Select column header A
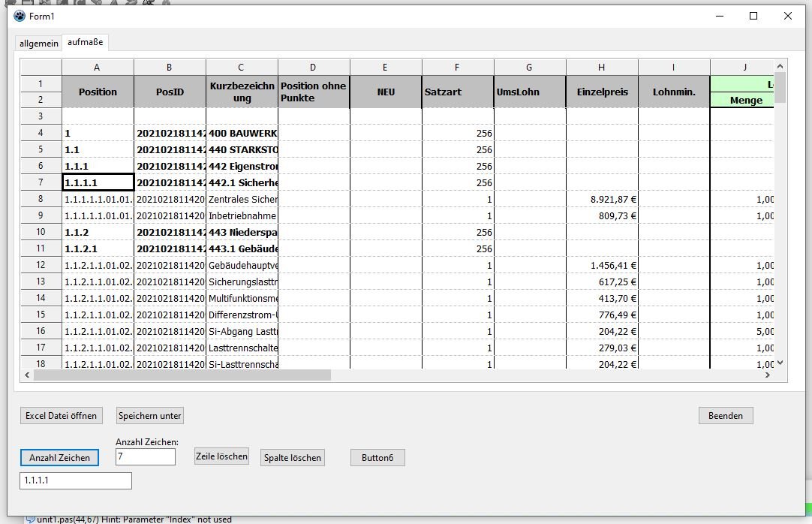This screenshot has height=524, width=812. [x=98, y=68]
